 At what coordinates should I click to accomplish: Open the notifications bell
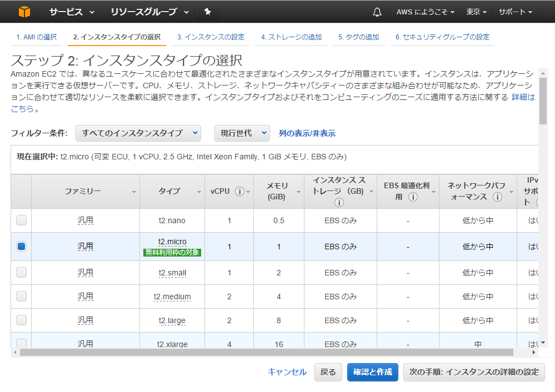click(x=377, y=12)
